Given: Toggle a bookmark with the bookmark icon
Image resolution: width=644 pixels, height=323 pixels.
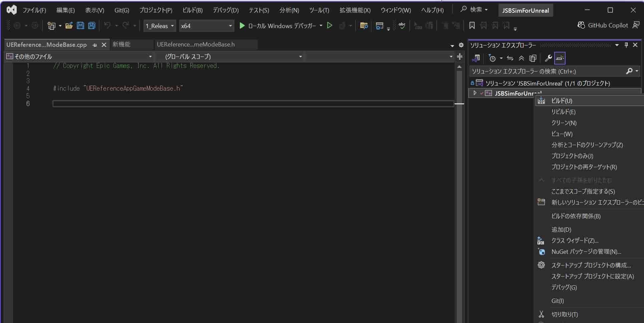Looking at the screenshot, I should [x=472, y=25].
